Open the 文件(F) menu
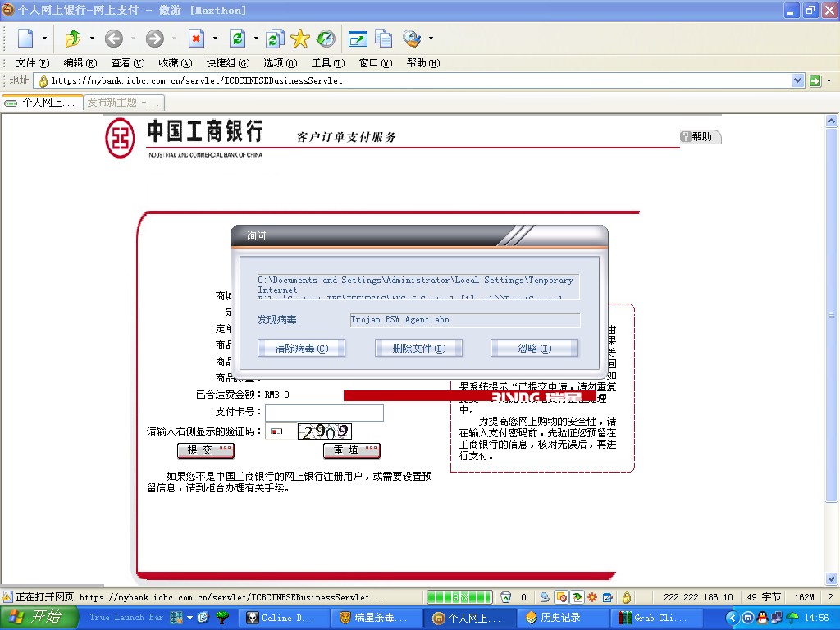Viewport: 840px width, 630px height. (33, 63)
